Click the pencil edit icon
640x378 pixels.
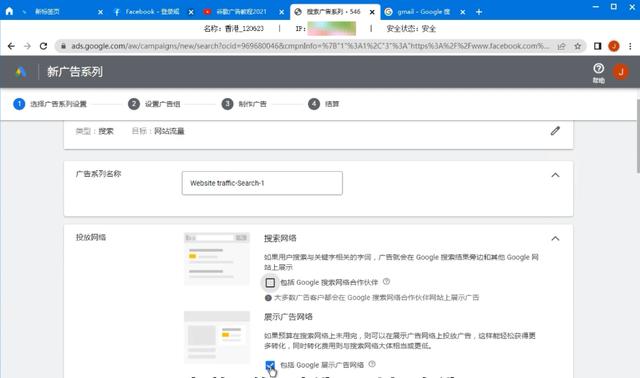click(x=555, y=131)
